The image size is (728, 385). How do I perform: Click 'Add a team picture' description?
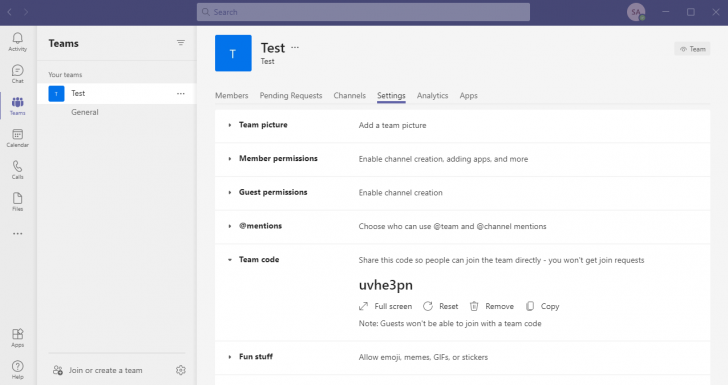[x=392, y=125]
